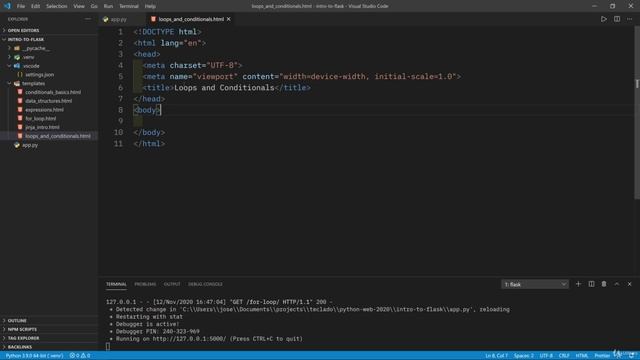Open the Help menu
Viewport: 640px width, 360px height.
click(150, 6)
